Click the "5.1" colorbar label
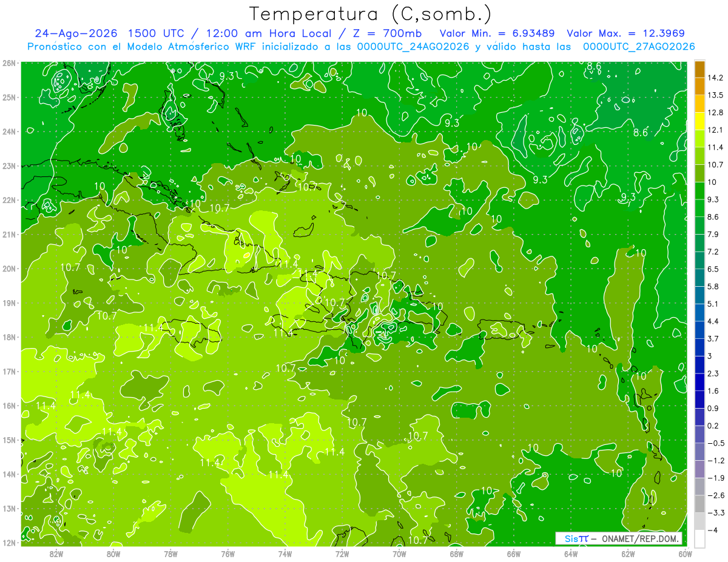 (713, 304)
